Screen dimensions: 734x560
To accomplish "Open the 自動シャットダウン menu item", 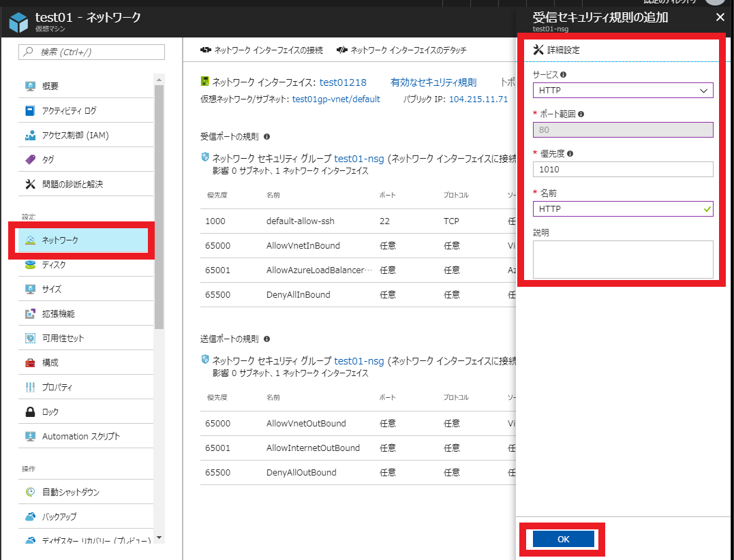I will coord(86,492).
